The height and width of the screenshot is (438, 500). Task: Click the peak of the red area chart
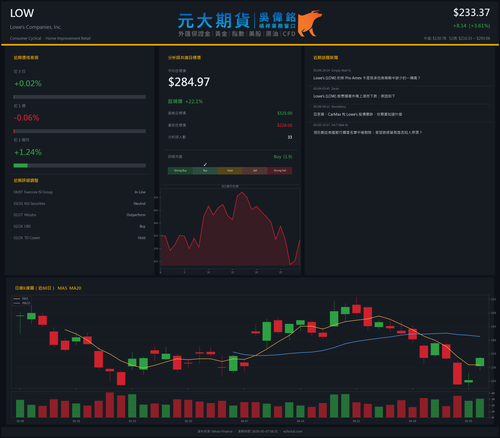click(242, 192)
